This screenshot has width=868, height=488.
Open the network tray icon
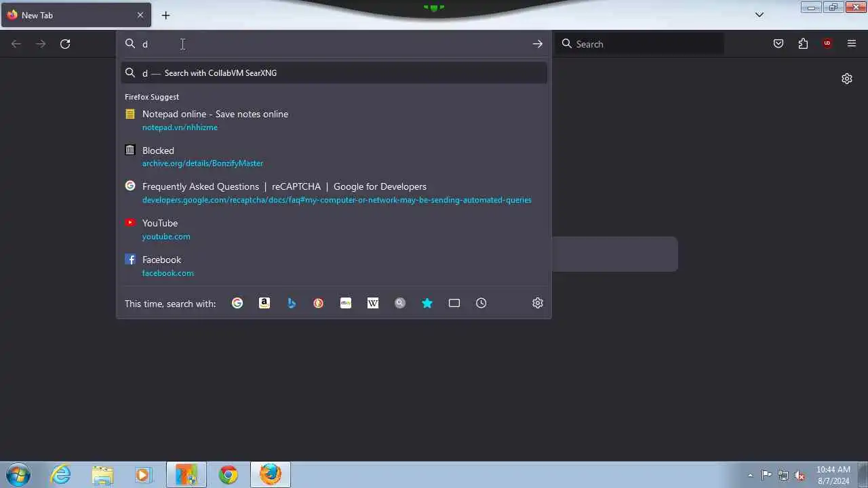[x=783, y=475]
